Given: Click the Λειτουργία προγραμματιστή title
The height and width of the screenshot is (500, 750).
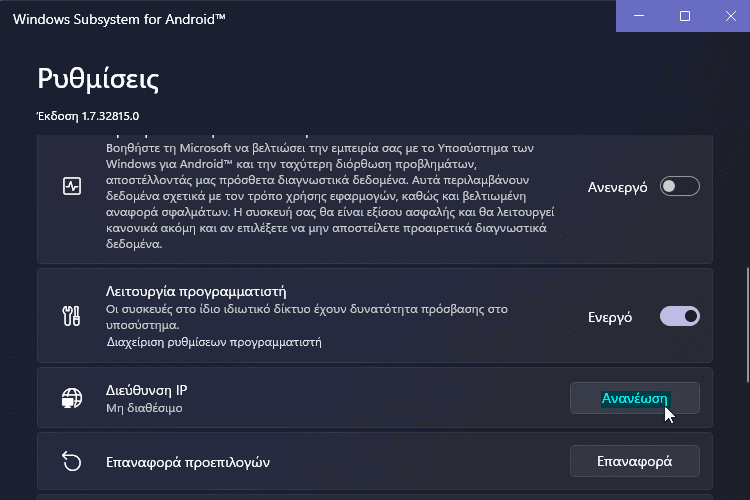Looking at the screenshot, I should [x=196, y=292].
